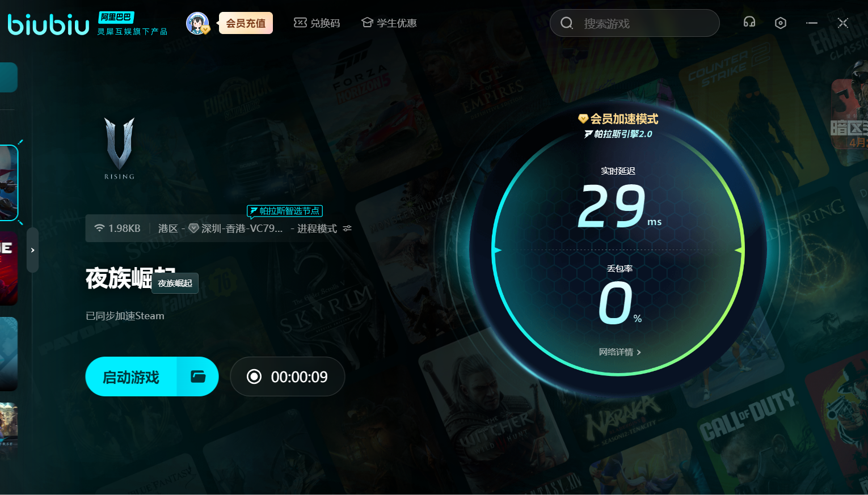The height and width of the screenshot is (495, 868).
Task: Click the V Rising game logo
Action: (x=119, y=149)
